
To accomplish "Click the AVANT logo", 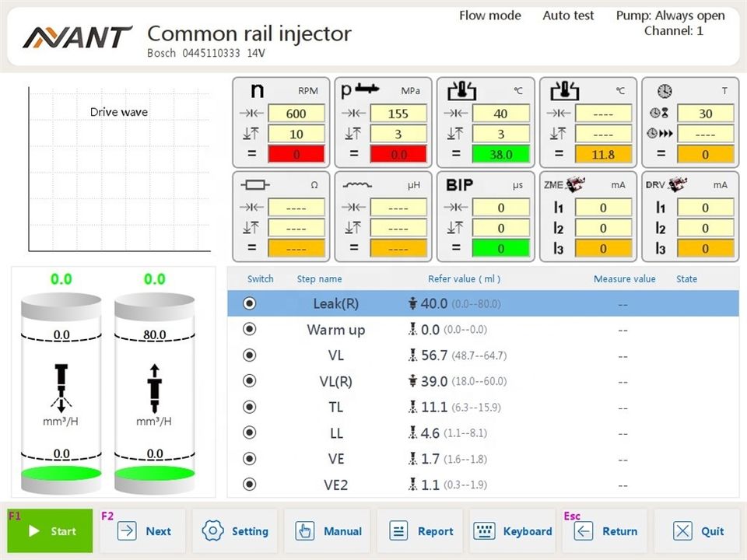I will [x=77, y=37].
